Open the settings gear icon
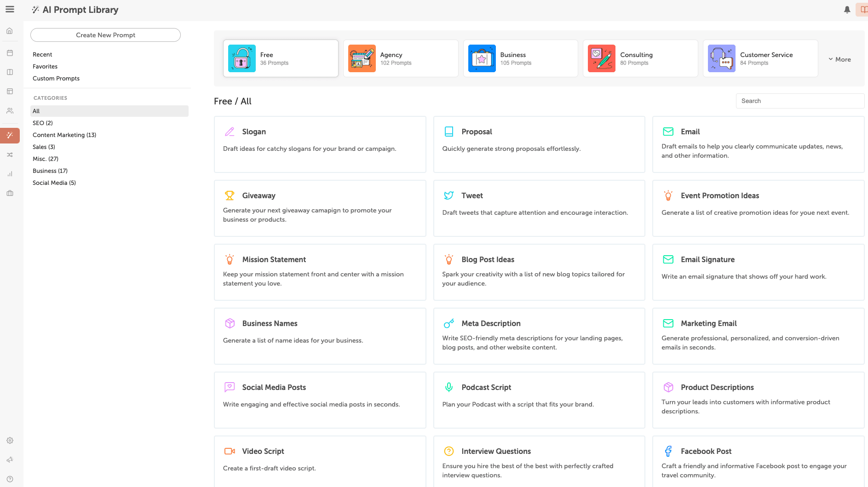Image resolution: width=868 pixels, height=487 pixels. (10, 441)
